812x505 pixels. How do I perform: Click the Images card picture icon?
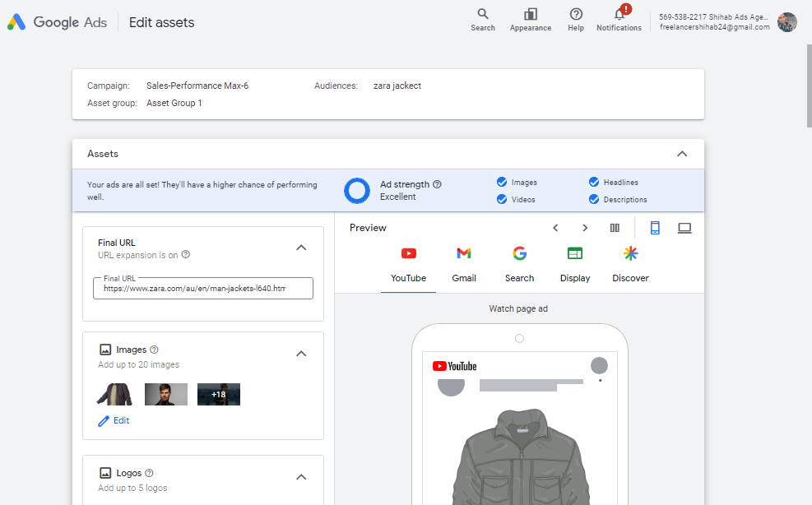[x=105, y=350]
